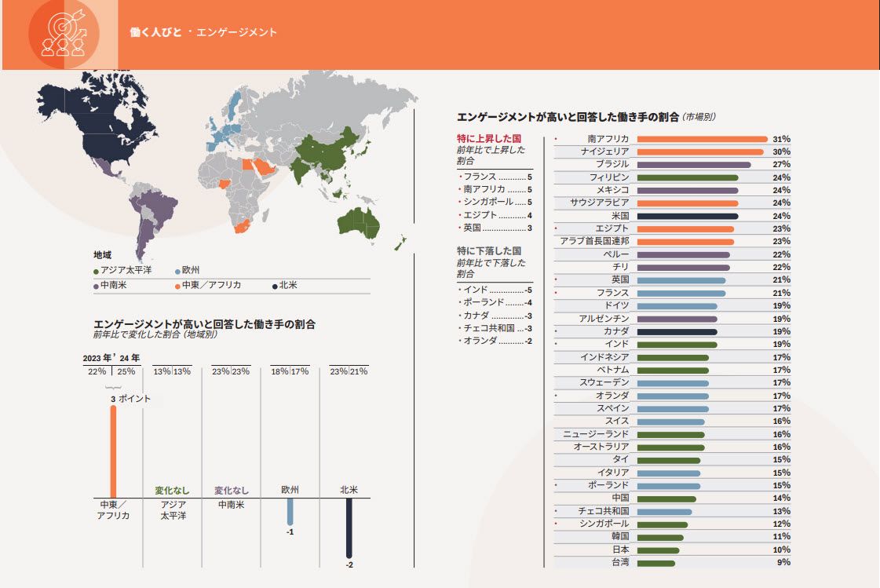Click the green アジア太平洋 legend dot
Image resolution: width=880 pixels, height=588 pixels.
(96, 270)
